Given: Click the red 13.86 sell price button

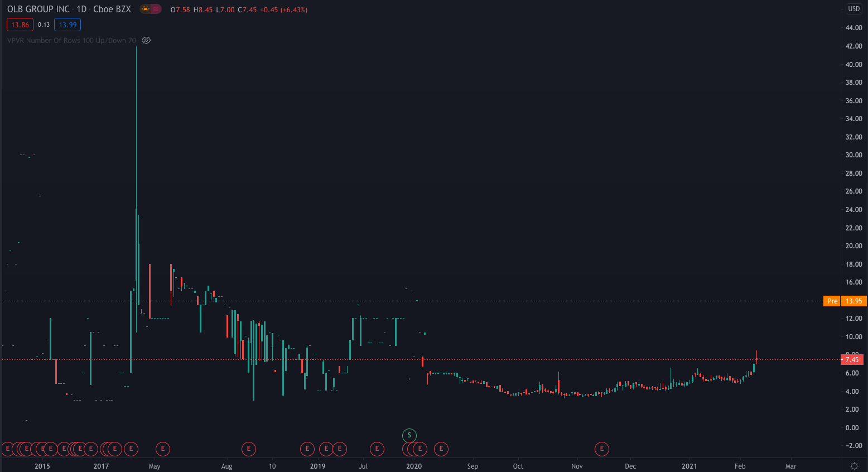Looking at the screenshot, I should click(20, 25).
